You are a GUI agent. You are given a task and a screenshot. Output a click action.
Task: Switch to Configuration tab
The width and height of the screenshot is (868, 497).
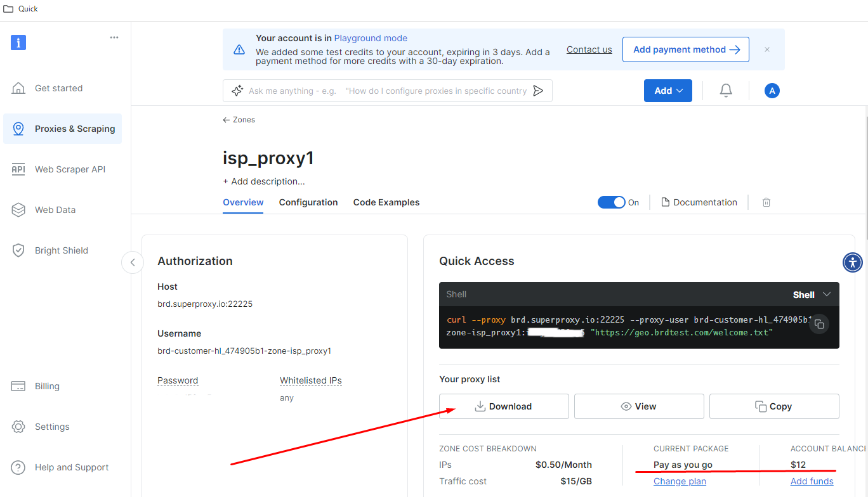pyautogui.click(x=308, y=202)
